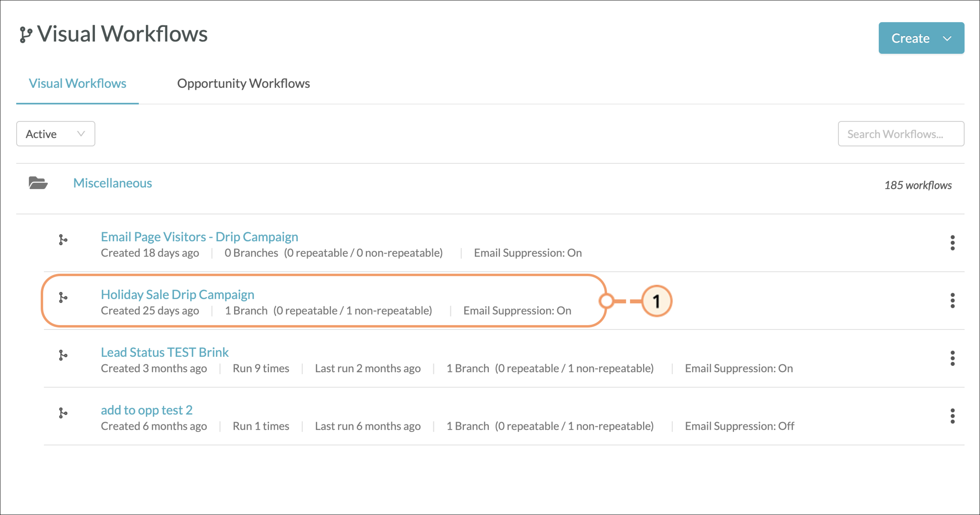
Task: Open kebab menu for add to opp test 2
Action: [x=953, y=416]
